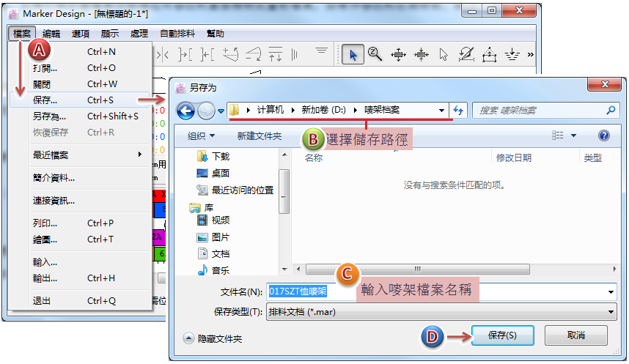Image resolution: width=629 pixels, height=364 pixels.
Task: Open the 组织 dropdown menu
Action: [201, 135]
